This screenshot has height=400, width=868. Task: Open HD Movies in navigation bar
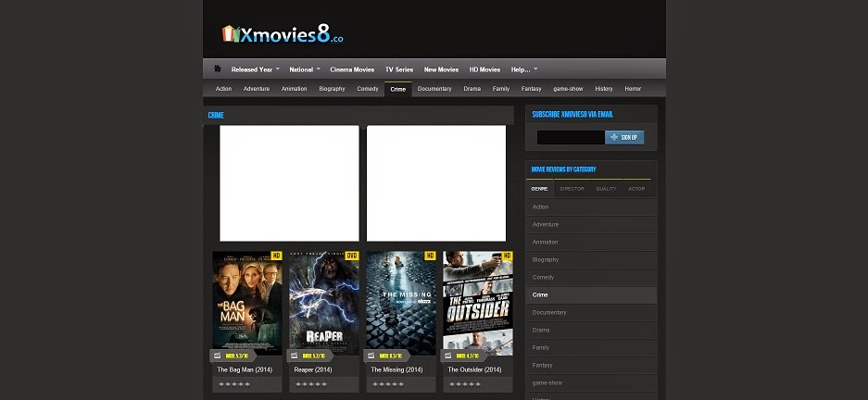pyautogui.click(x=484, y=69)
